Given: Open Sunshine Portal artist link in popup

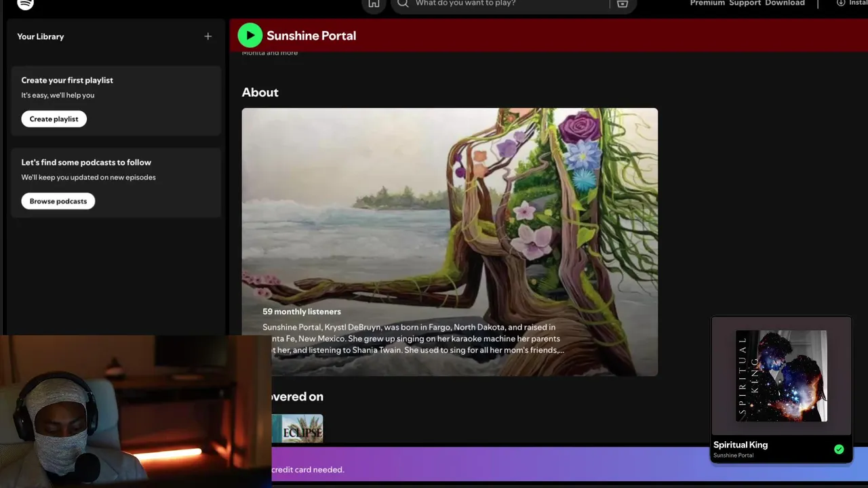Looking at the screenshot, I should coord(733,455).
